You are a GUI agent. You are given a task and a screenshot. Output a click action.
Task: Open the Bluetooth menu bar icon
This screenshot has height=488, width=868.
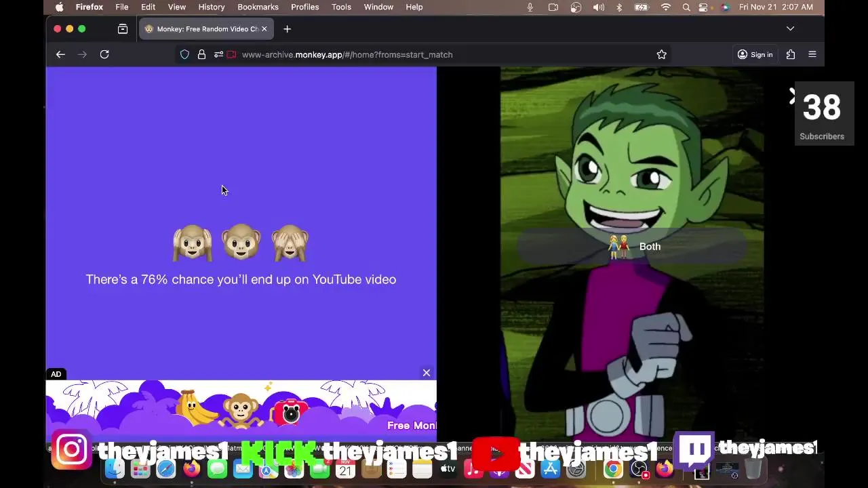point(619,7)
